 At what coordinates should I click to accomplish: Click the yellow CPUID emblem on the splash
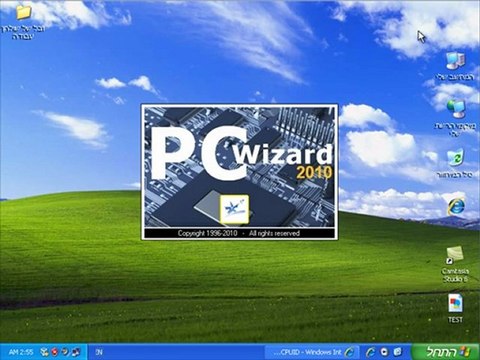234,209
